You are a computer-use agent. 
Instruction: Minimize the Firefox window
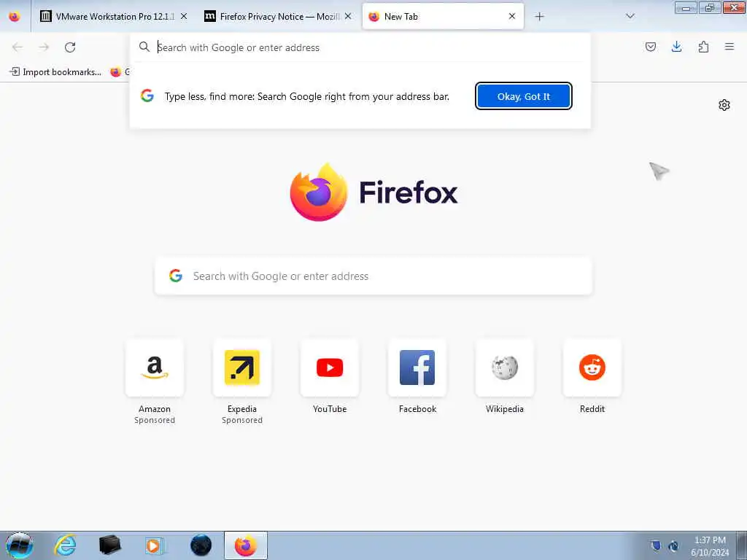click(686, 7)
